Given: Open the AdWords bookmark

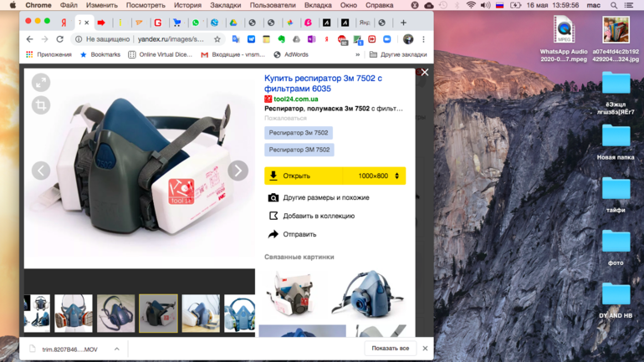Looking at the screenshot, I should click(x=291, y=54).
